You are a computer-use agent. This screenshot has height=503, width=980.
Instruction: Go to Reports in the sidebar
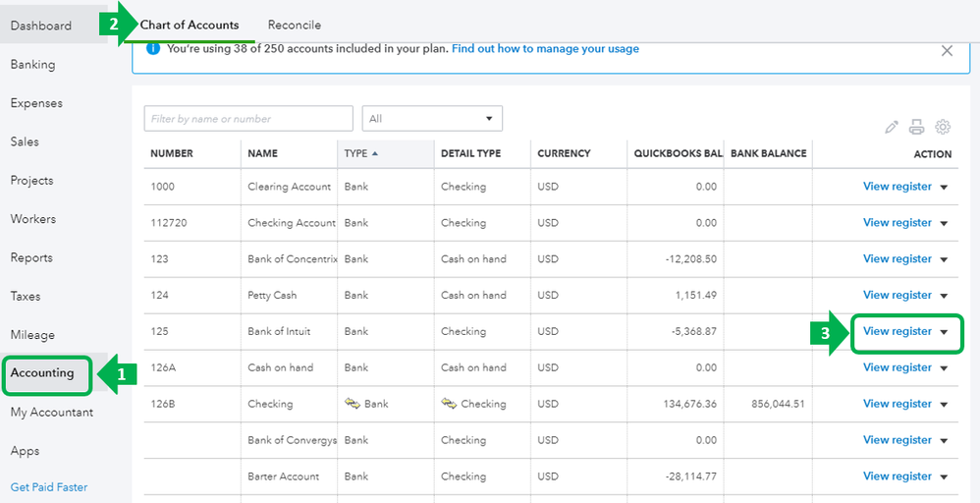(31, 257)
